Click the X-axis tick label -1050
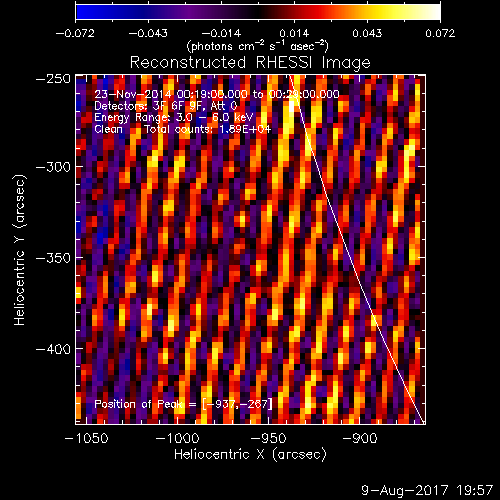Image resolution: width=500 pixels, height=500 pixels. [x=87, y=438]
